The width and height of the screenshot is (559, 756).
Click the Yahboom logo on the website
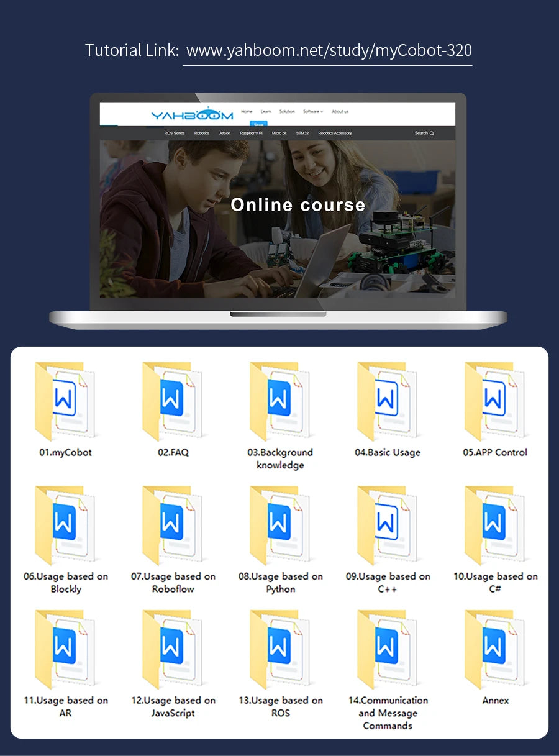[192, 114]
